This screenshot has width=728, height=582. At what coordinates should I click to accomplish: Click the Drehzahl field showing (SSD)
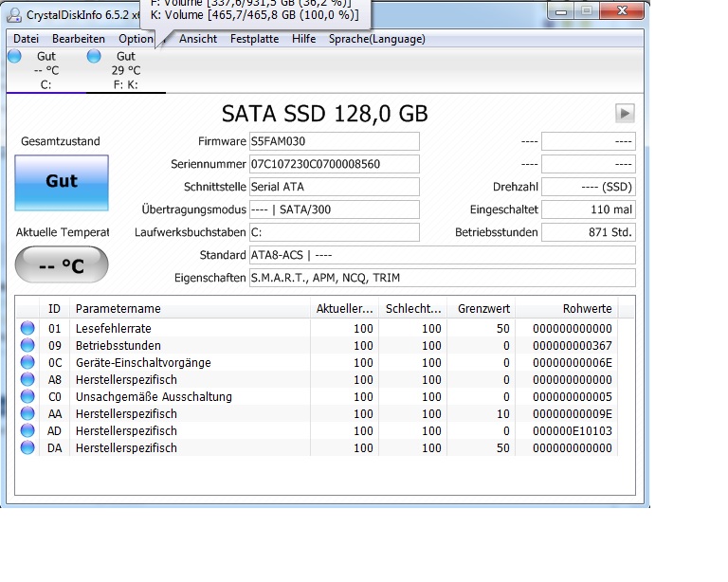[x=589, y=187]
